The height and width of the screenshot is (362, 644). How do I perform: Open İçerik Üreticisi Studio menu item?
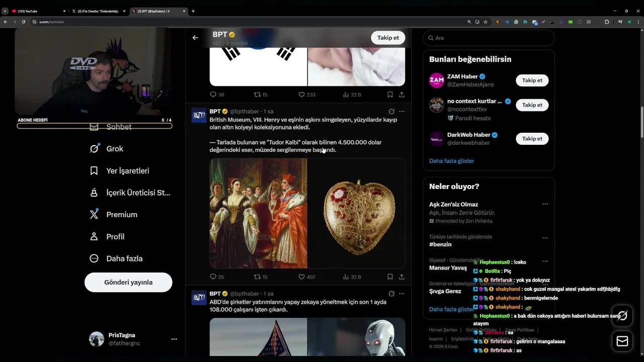pyautogui.click(x=130, y=193)
